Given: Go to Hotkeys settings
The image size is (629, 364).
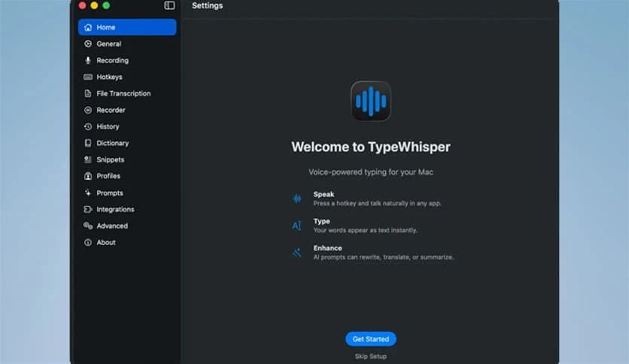Looking at the screenshot, I should [127, 77].
